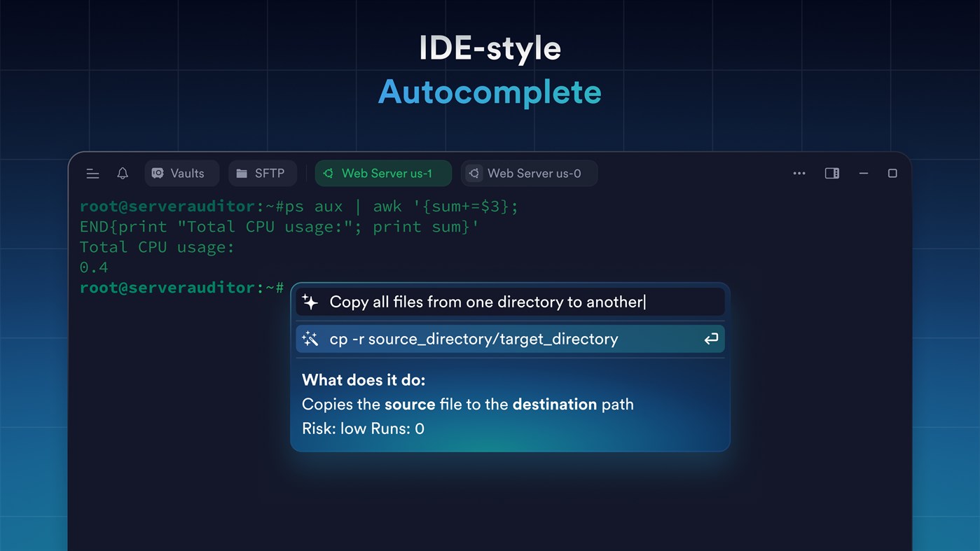Click the active root@serverauditor prompt
The image size is (980, 551).
181,288
